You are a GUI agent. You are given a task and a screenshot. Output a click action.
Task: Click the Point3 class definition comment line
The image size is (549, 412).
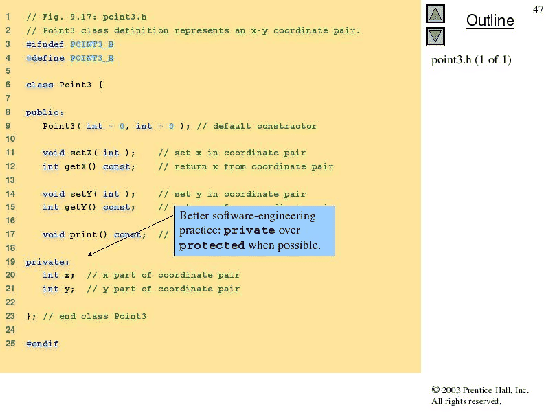coord(193,30)
